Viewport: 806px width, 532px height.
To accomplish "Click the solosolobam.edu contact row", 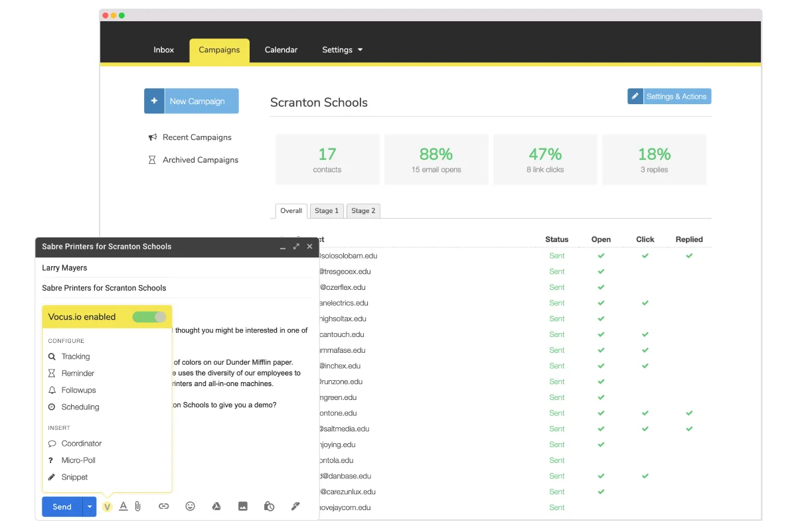I will point(515,256).
